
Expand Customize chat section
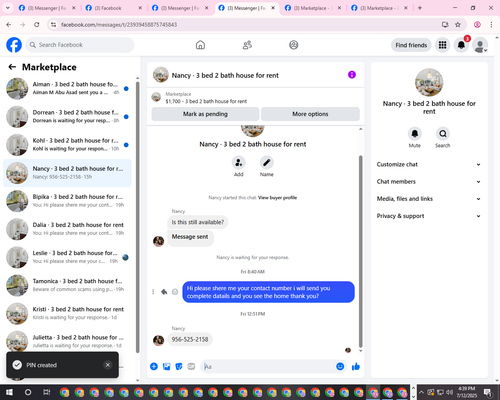pos(429,164)
